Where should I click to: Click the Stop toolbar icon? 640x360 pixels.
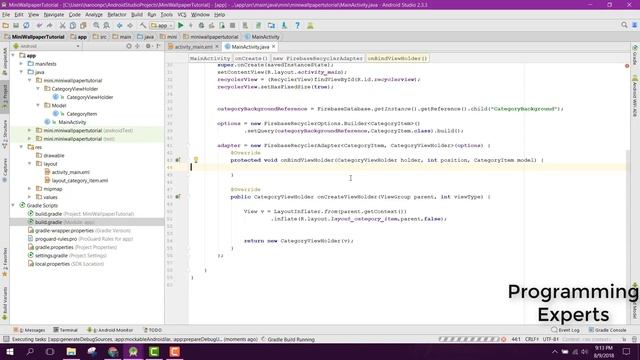233,25
